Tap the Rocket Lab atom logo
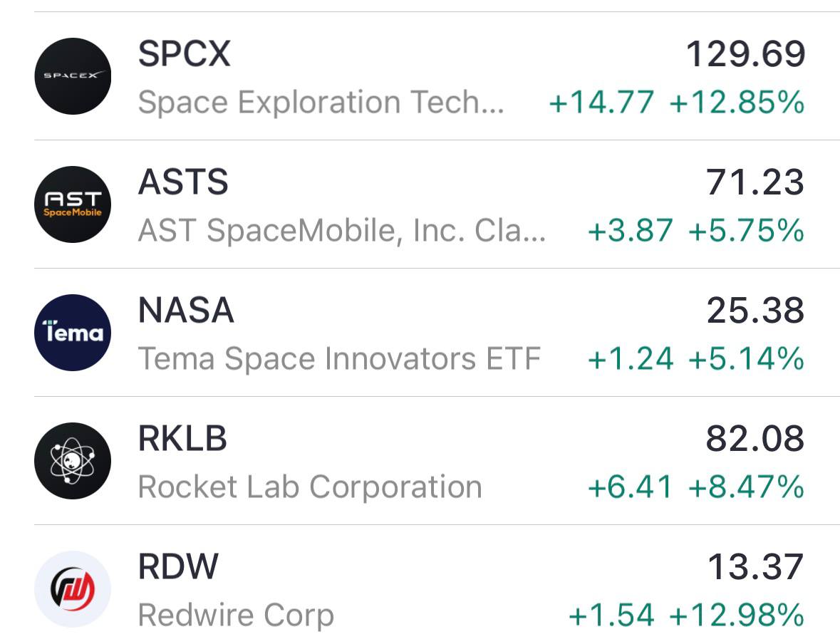The width and height of the screenshot is (840, 644). click(x=73, y=461)
